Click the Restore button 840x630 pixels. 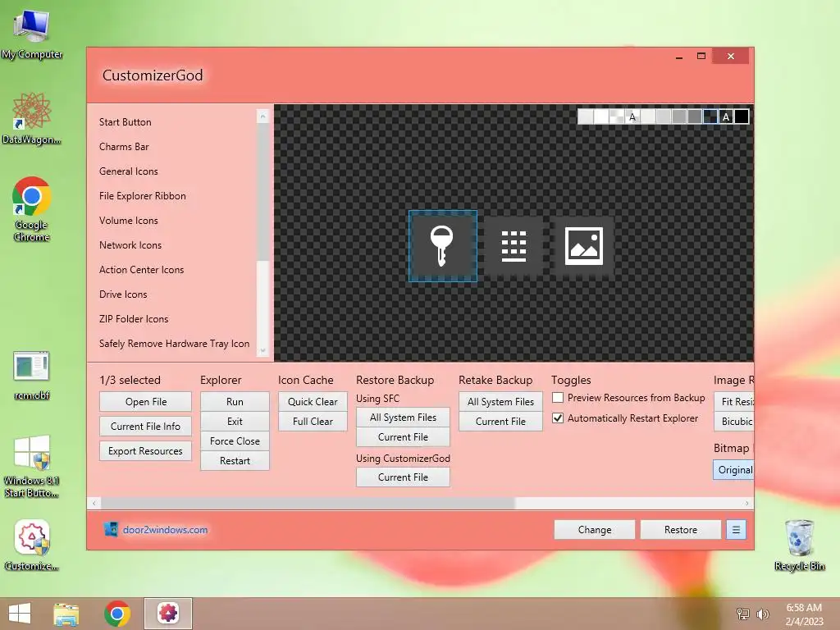click(681, 530)
